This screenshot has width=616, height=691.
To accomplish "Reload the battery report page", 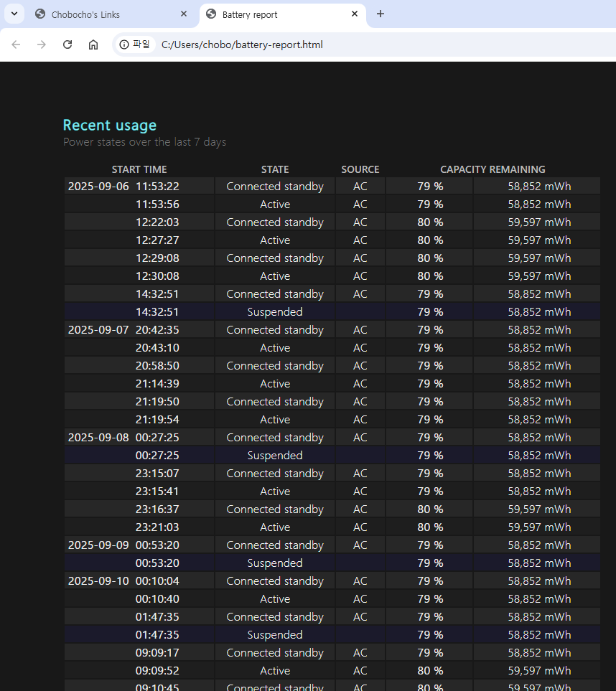I will click(x=67, y=44).
